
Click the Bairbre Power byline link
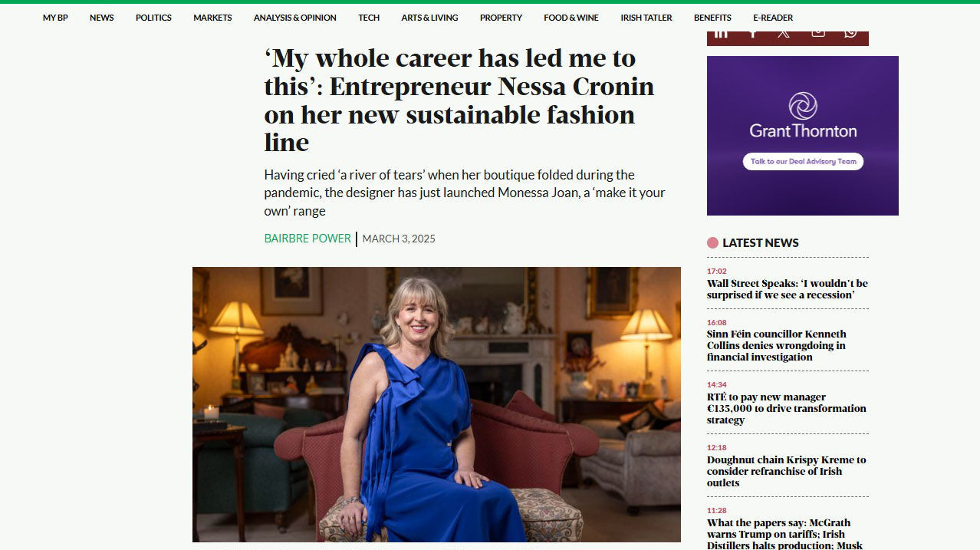[x=307, y=239]
